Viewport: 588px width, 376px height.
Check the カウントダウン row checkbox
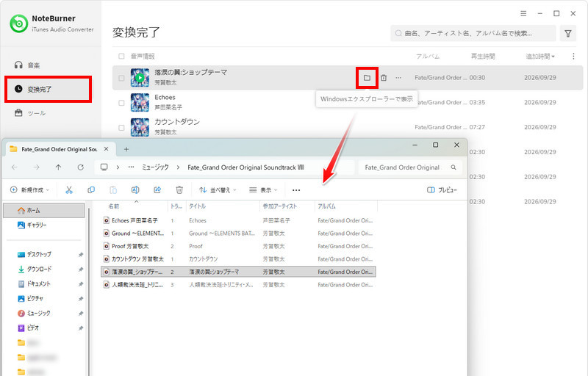tap(121, 128)
